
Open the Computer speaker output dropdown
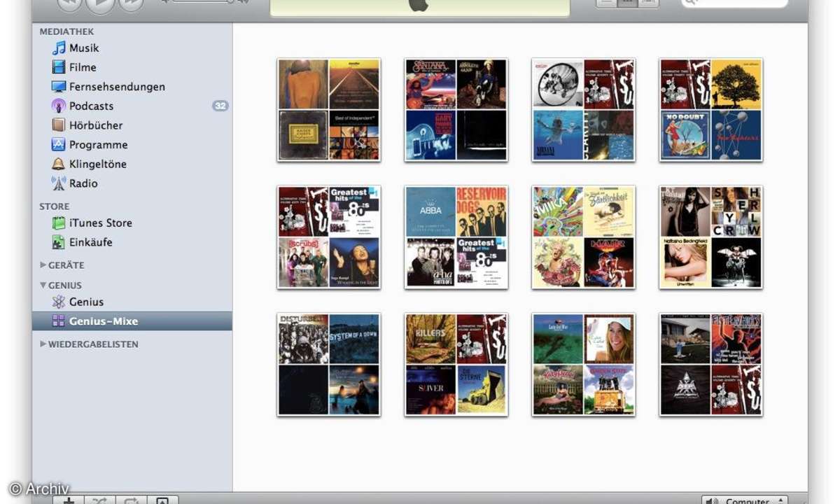[x=745, y=500]
